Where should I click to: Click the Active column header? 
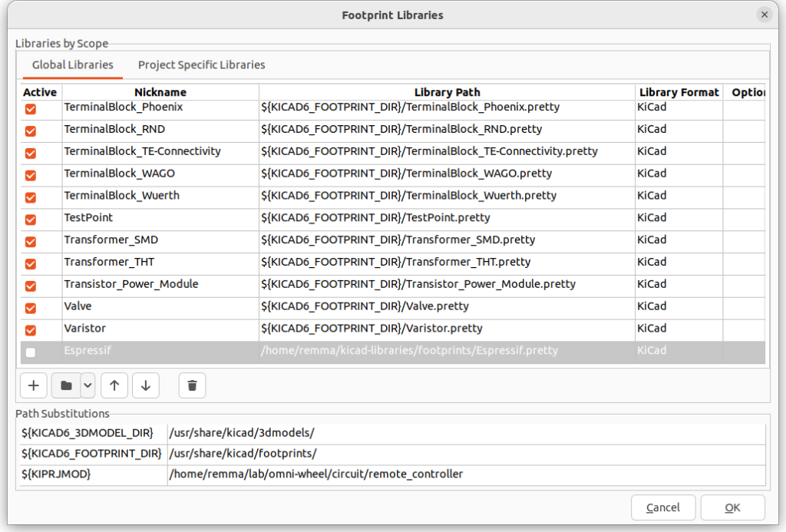tap(40, 92)
